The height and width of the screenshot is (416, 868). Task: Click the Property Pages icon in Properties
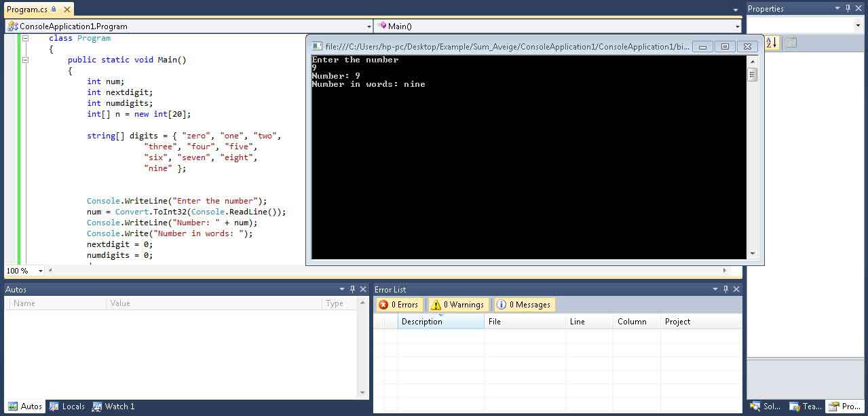[x=791, y=43]
